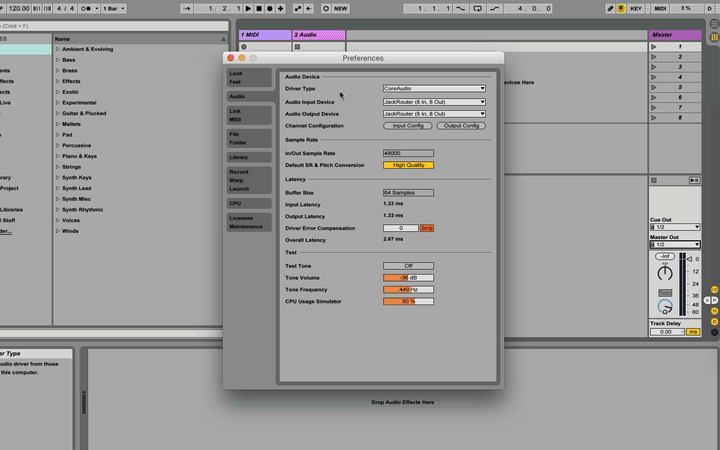Toggle the NEW button in the toolbar
Viewport: 720px width, 450px height.
coord(340,8)
